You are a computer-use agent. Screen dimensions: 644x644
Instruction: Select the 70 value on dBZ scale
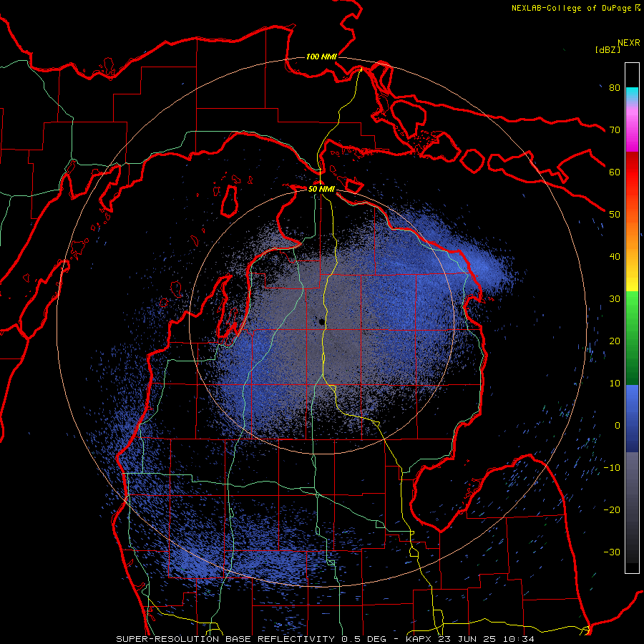click(615, 130)
